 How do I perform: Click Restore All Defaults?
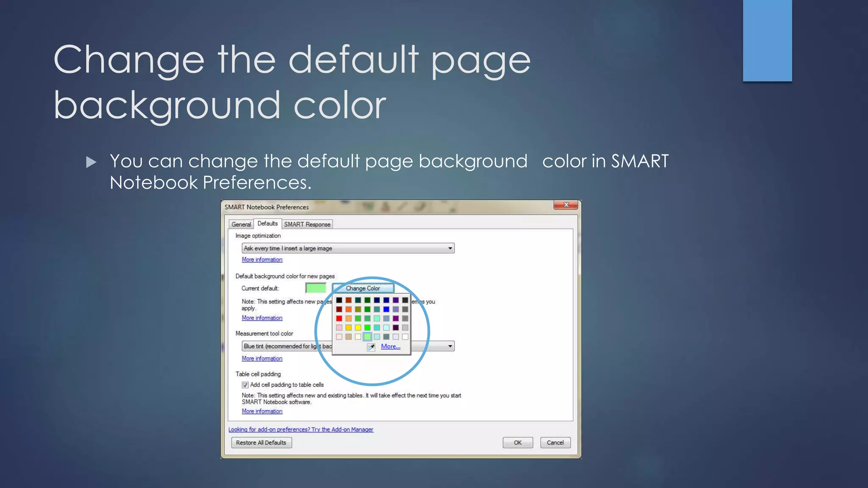tap(261, 443)
